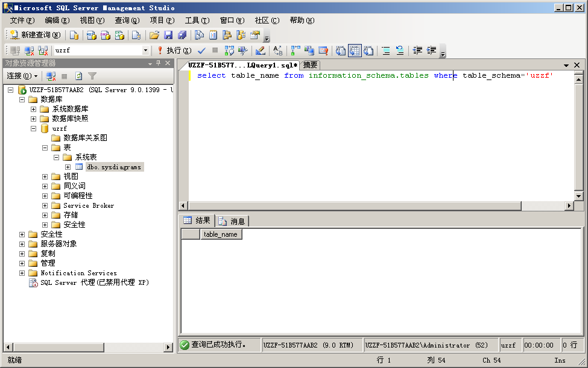Expand the Service Broker folder
588x368 pixels.
[x=45, y=206]
